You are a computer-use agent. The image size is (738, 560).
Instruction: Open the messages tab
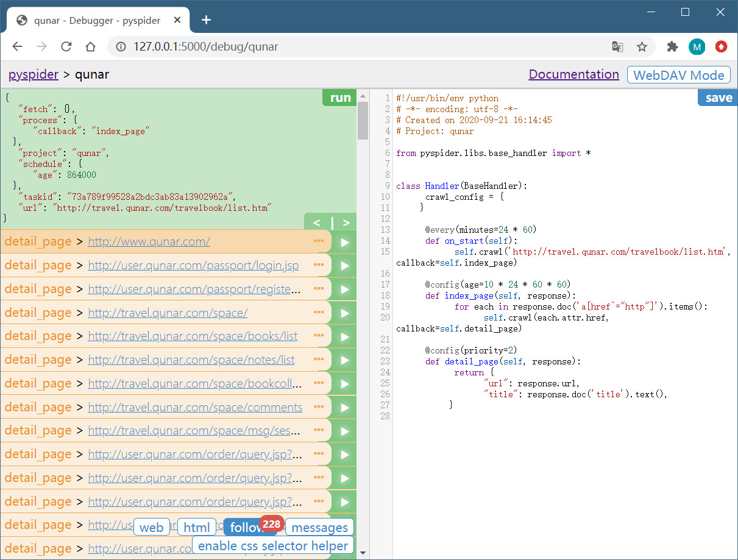tap(319, 528)
